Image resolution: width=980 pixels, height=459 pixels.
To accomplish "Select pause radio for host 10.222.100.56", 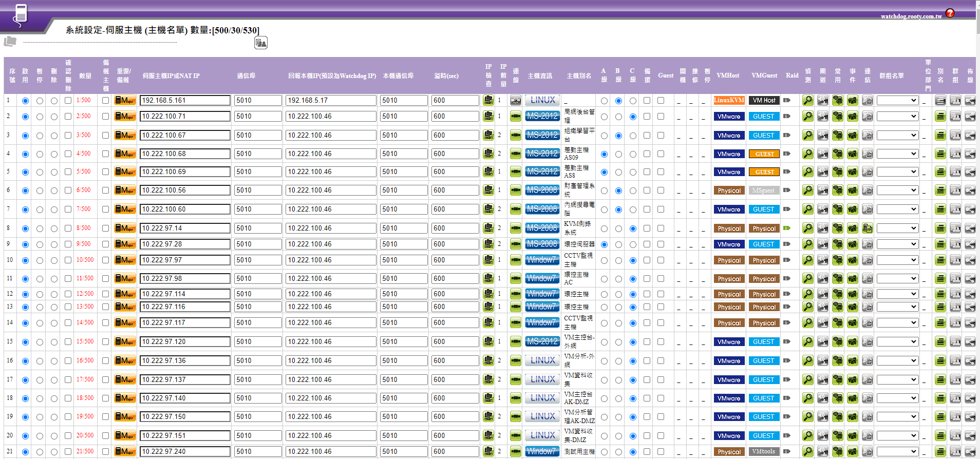I will click(x=40, y=190).
